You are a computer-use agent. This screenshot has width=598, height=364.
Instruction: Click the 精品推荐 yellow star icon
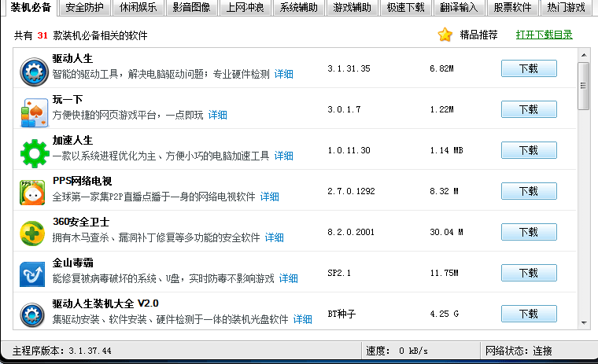(445, 35)
